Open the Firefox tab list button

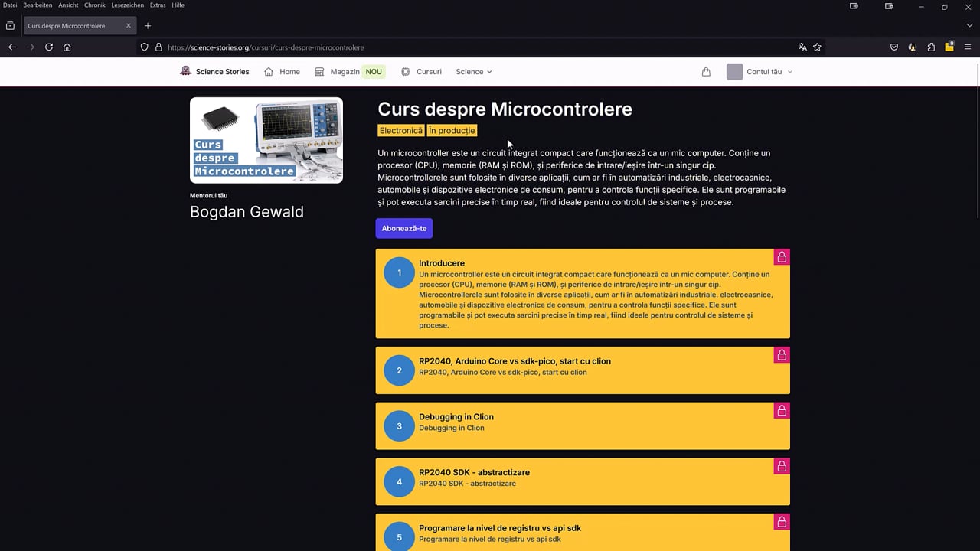[x=10, y=26]
